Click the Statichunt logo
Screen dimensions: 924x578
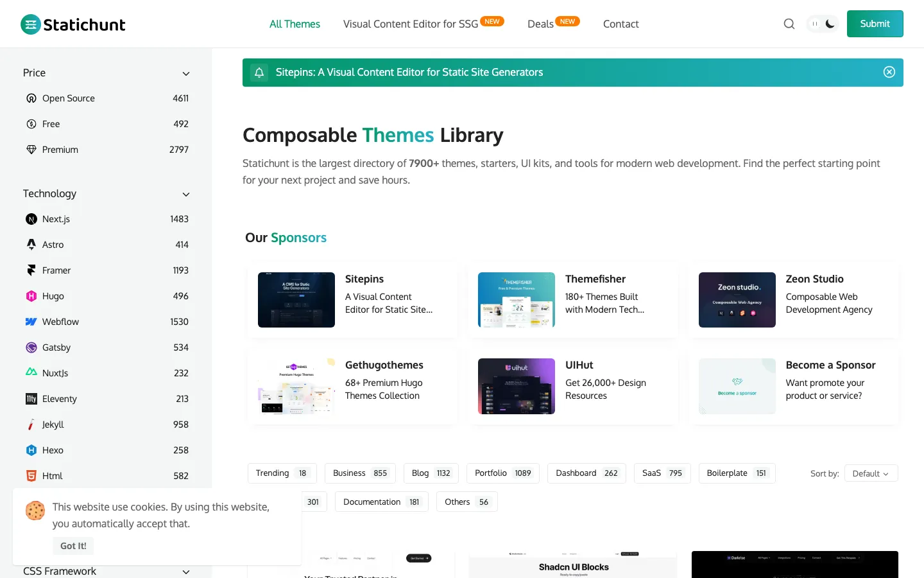[73, 24]
